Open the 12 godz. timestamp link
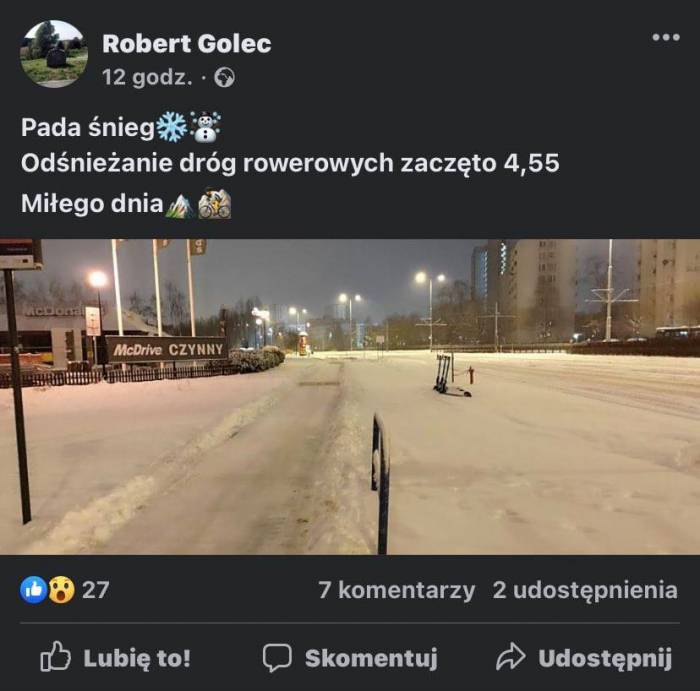 [147, 77]
